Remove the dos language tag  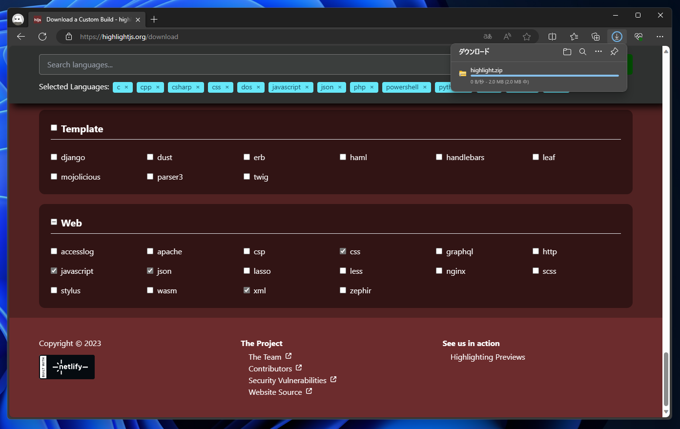coord(258,87)
